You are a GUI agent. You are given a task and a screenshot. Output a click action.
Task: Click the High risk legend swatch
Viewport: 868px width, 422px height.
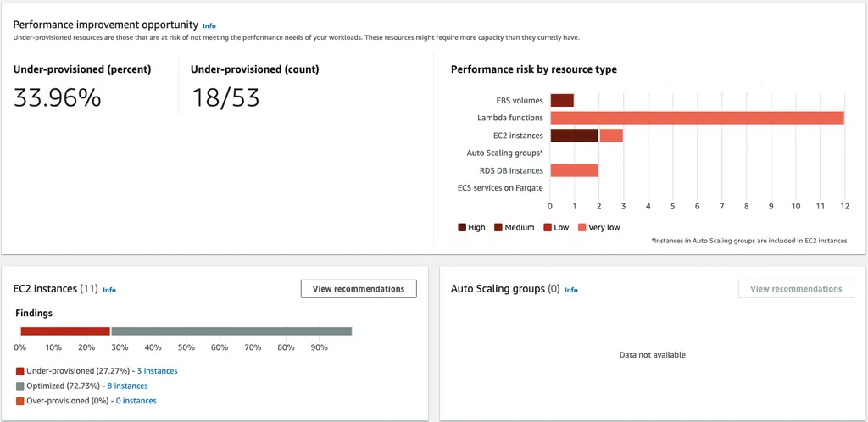[x=462, y=227]
